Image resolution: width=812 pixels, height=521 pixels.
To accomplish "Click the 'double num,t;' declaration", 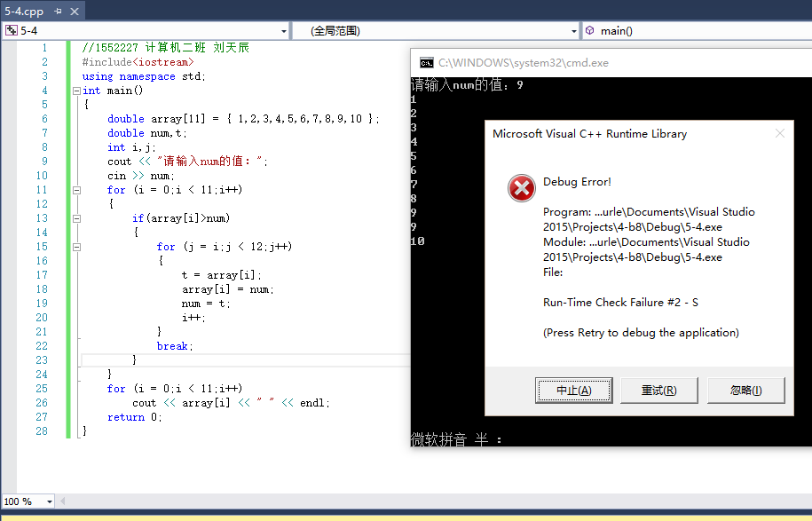I will pyautogui.click(x=147, y=133).
